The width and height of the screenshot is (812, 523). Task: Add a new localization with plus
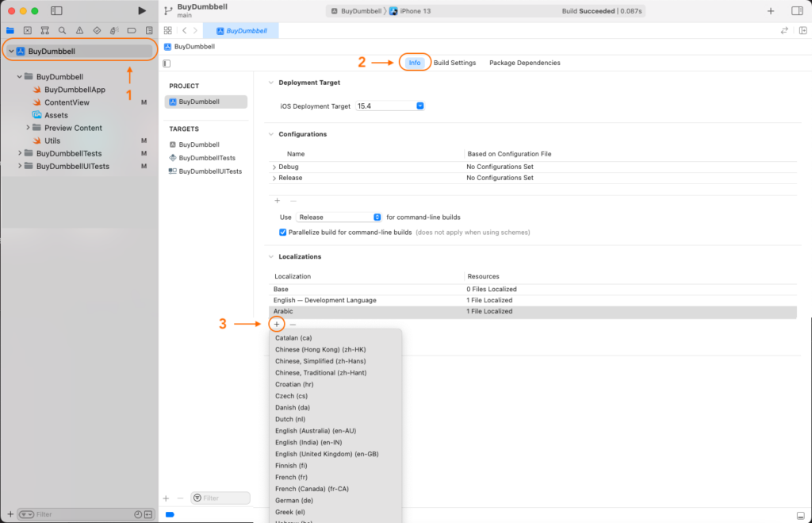(277, 325)
